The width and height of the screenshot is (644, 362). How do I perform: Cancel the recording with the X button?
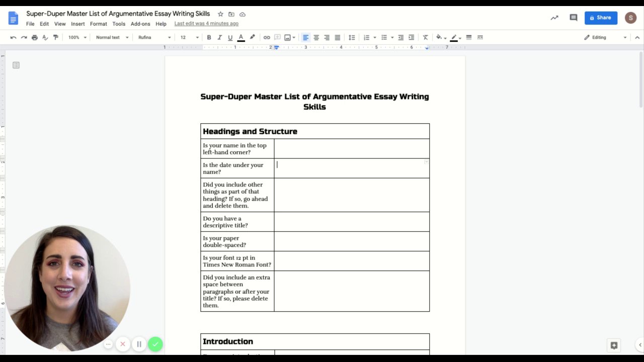[x=122, y=344]
